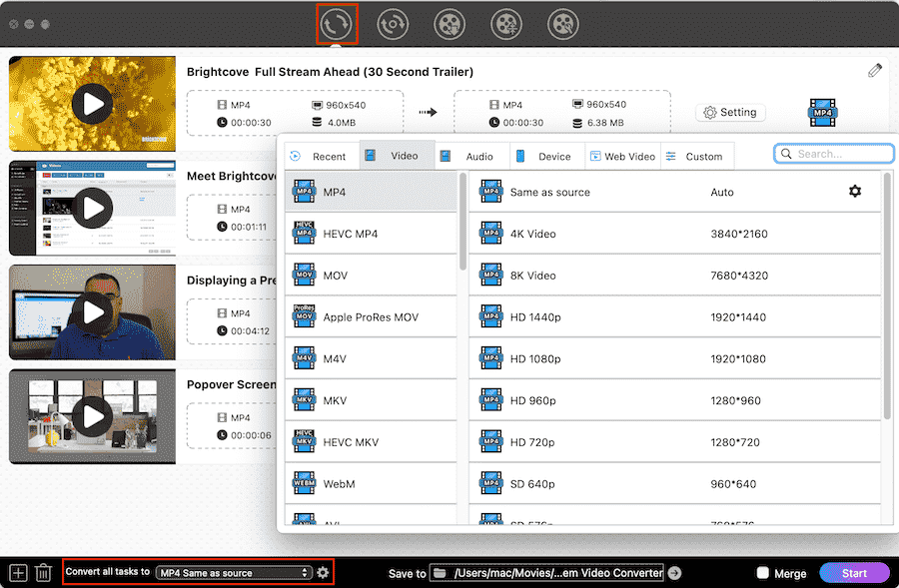The height and width of the screenshot is (588, 899).
Task: Choose the HD 1440p preset
Action: [x=675, y=316]
